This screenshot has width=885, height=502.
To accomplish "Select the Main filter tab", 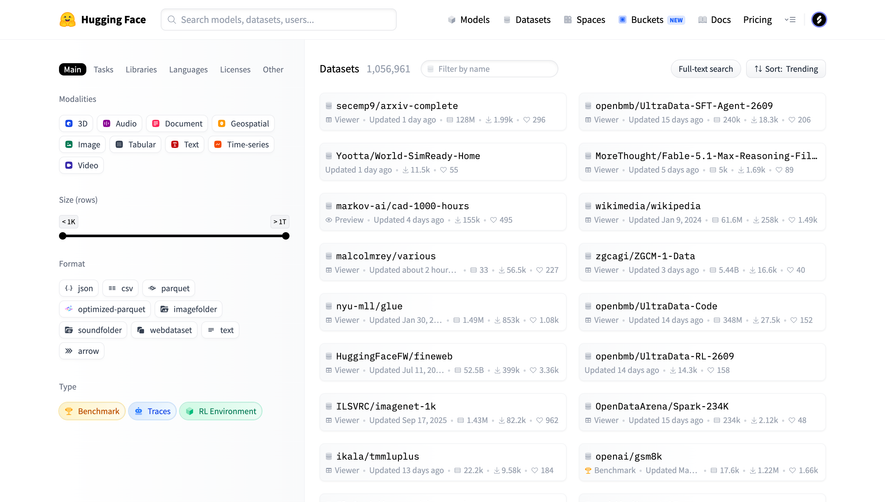I will [72, 69].
